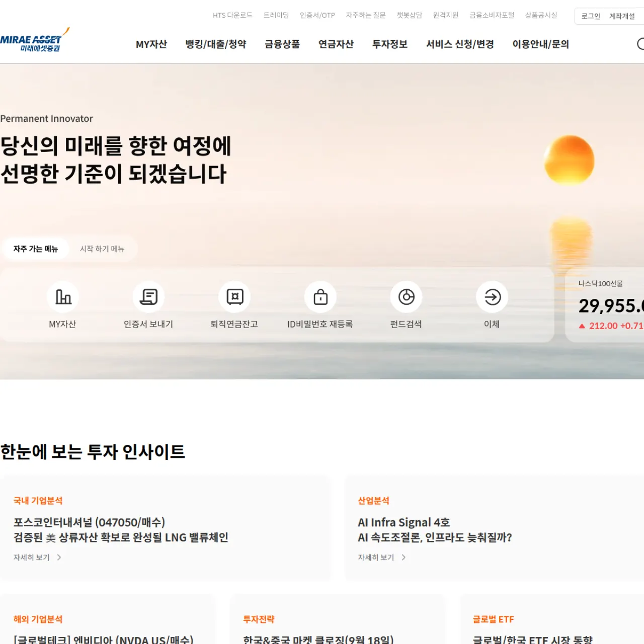Go to the 트레이딩 link
This screenshot has width=644, height=644.
click(x=276, y=15)
